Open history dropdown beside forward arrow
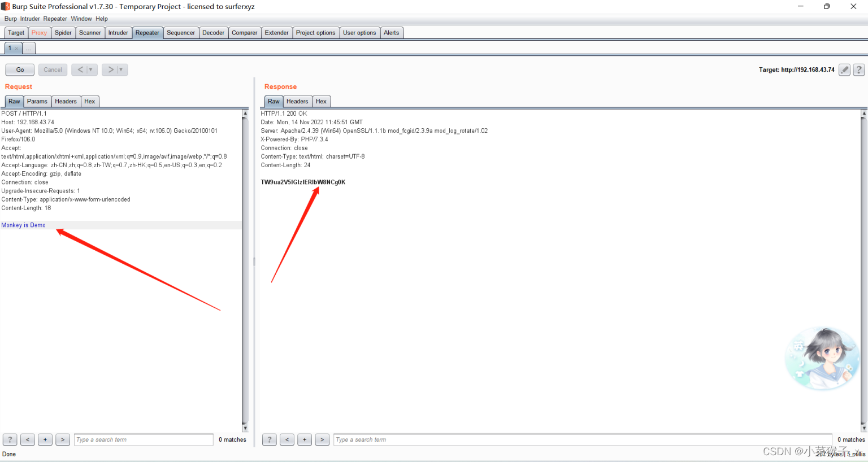 [x=121, y=69]
